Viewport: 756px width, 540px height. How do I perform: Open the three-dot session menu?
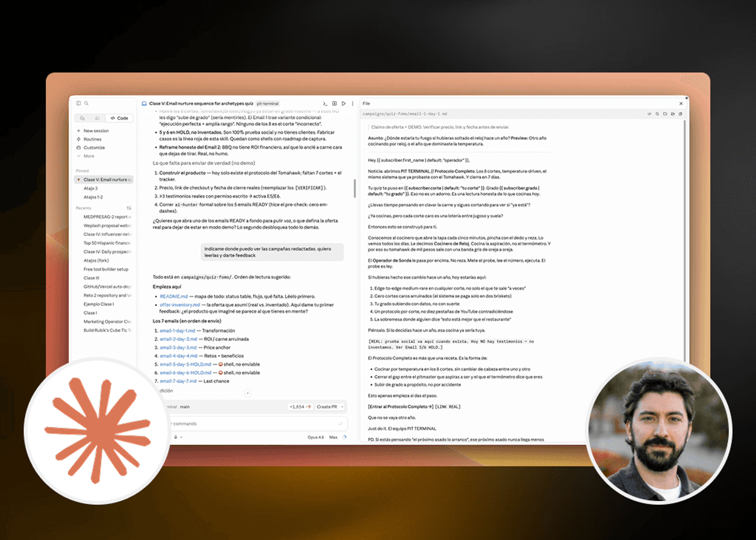coord(353,103)
